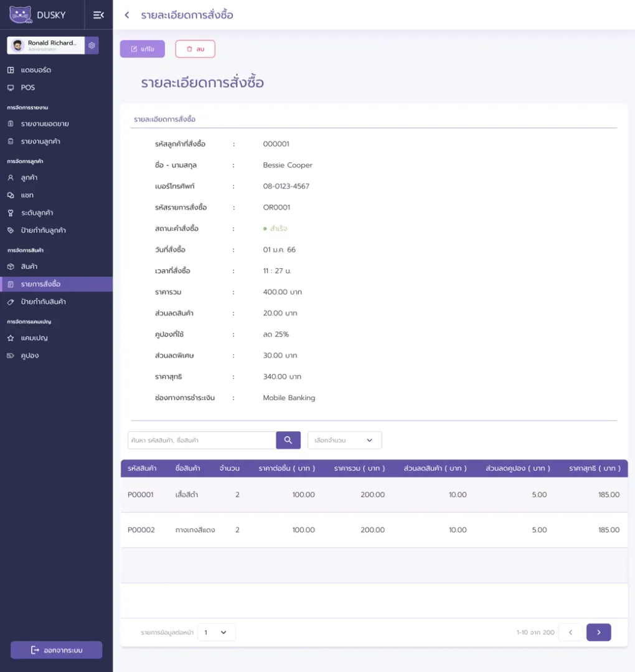Click the chat bubble icon (แชท)

(11, 195)
